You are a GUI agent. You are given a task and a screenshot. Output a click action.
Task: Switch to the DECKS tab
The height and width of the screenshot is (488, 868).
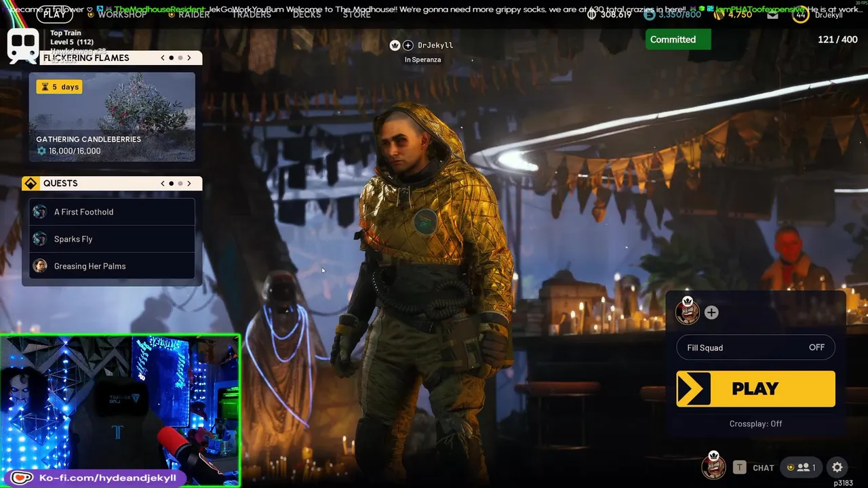click(x=307, y=14)
